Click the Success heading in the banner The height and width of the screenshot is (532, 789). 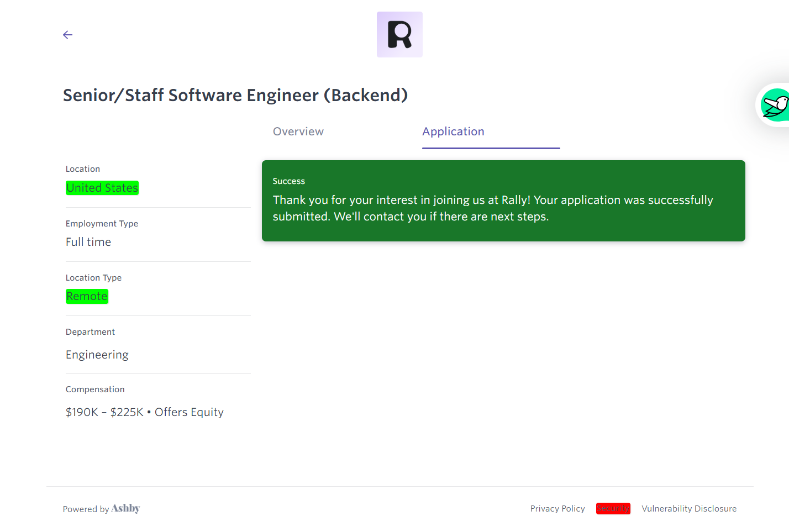click(x=288, y=181)
